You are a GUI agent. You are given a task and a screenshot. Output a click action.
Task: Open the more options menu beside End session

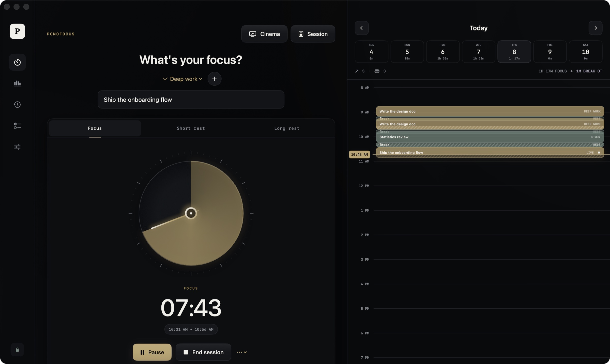tap(242, 352)
